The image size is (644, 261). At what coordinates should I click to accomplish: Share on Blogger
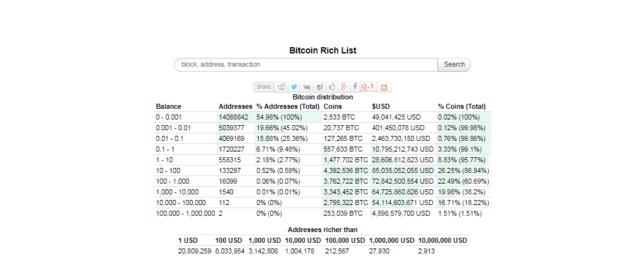coord(384,87)
